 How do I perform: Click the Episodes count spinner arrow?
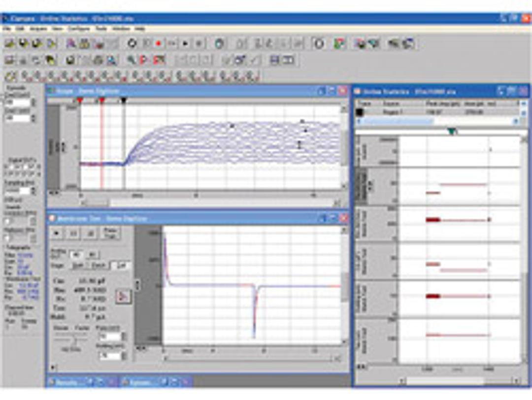click(x=33, y=102)
